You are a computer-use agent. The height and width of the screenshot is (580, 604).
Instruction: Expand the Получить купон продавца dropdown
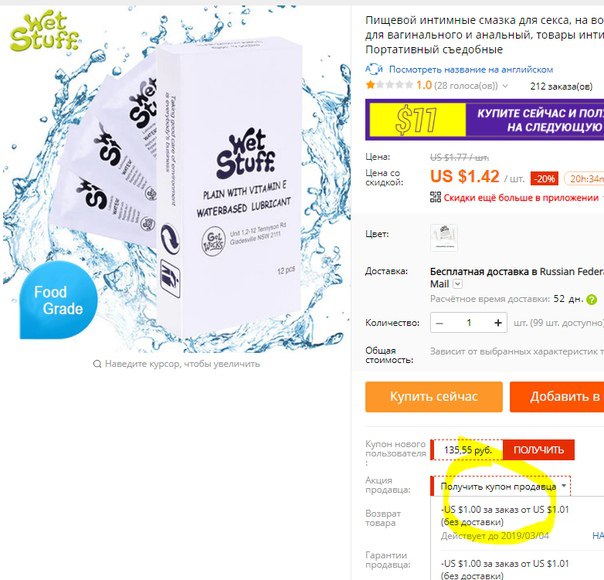(500, 486)
